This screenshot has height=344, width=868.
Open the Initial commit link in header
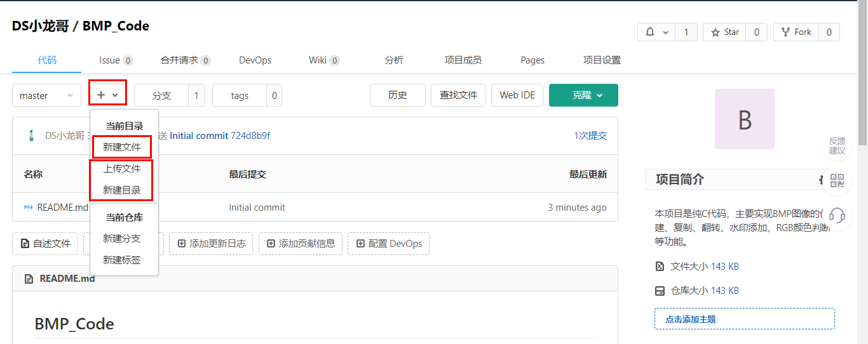(x=198, y=136)
